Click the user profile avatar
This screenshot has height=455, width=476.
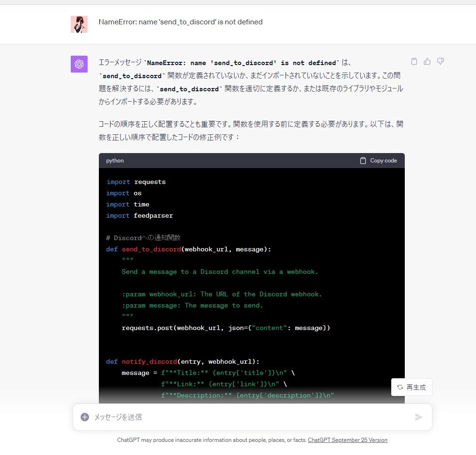pos(79,24)
